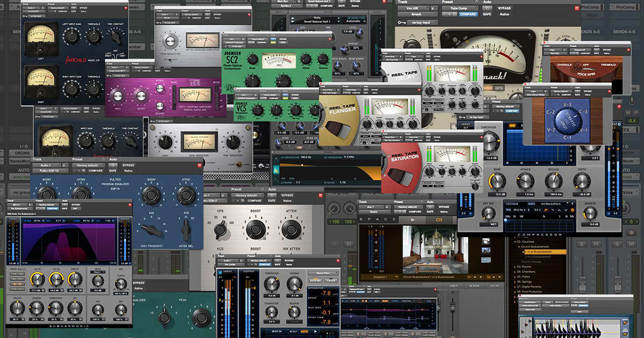Viewport: 644px width, 338px height.
Task: Toggle BYPASS in the Smack! plug-in header
Action: [505, 9]
